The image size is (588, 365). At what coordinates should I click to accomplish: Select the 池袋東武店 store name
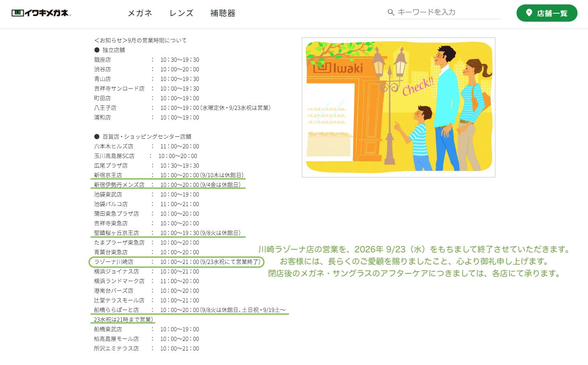pyautogui.click(x=108, y=195)
